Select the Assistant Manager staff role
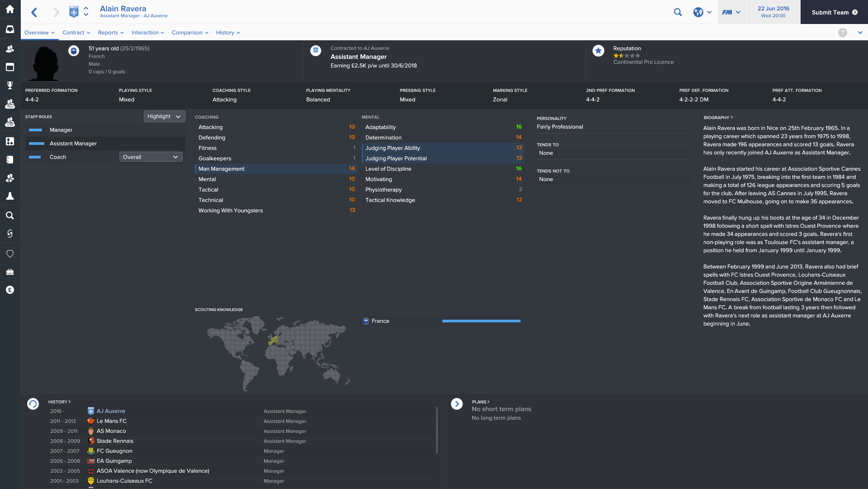This screenshot has width=868, height=489. point(105,144)
